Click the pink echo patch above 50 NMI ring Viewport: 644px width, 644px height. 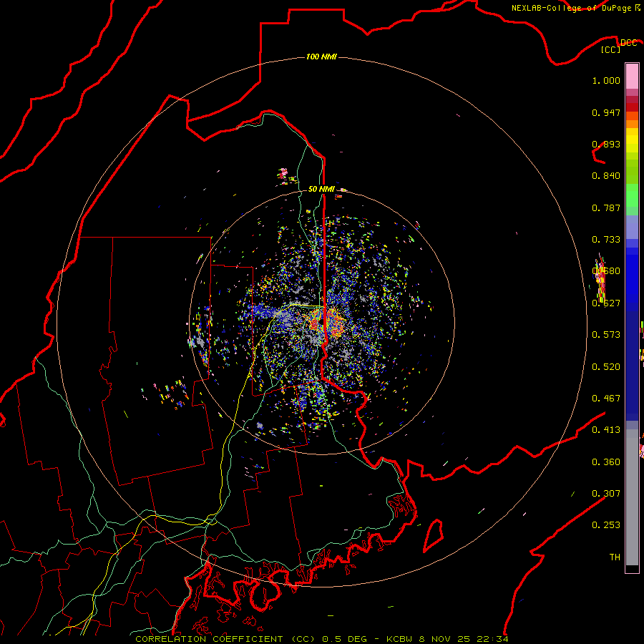[x=283, y=173]
